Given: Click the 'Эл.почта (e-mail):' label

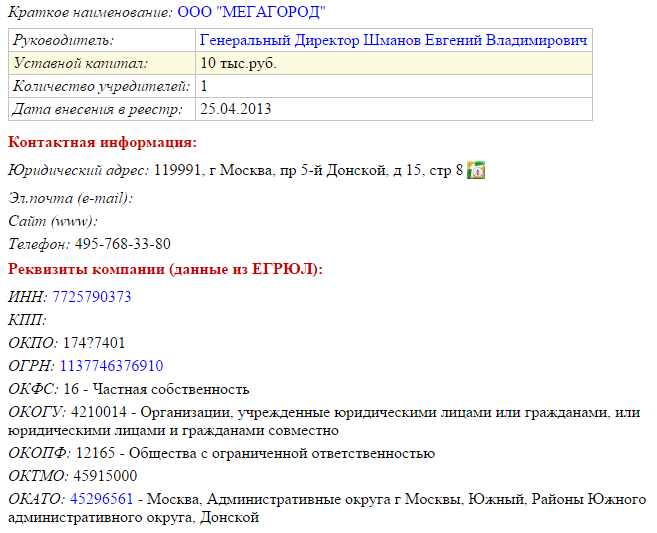Looking at the screenshot, I should point(70,198).
